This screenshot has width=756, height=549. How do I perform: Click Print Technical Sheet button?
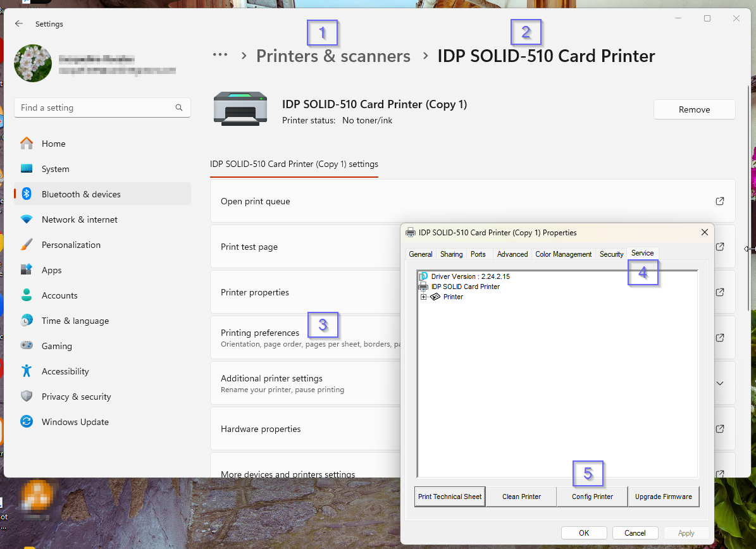click(450, 497)
